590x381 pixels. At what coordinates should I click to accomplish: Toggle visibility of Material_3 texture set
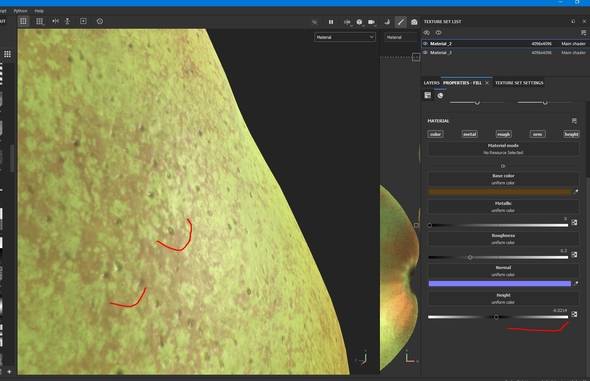(x=426, y=53)
